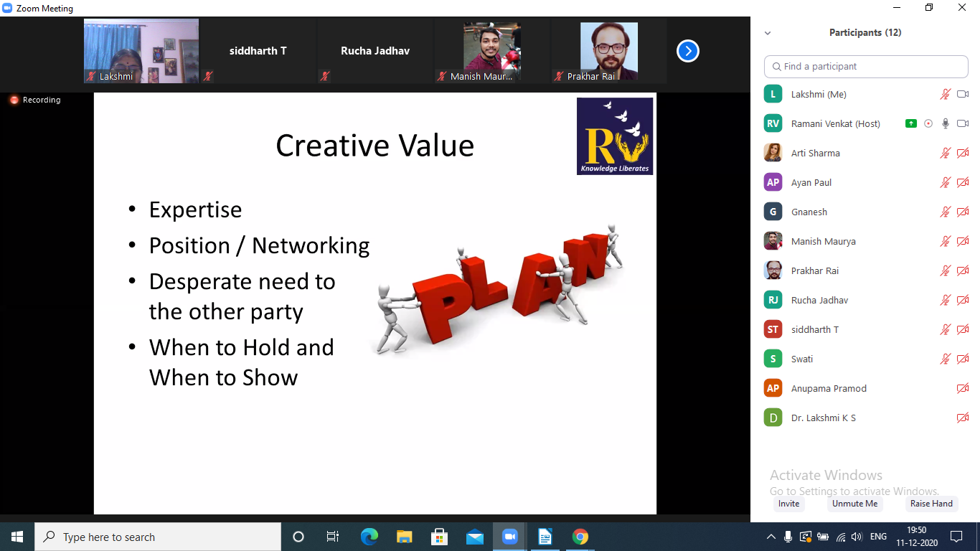Click the red Recording indicator
Image resolution: width=980 pixels, height=551 pixels.
(x=14, y=100)
